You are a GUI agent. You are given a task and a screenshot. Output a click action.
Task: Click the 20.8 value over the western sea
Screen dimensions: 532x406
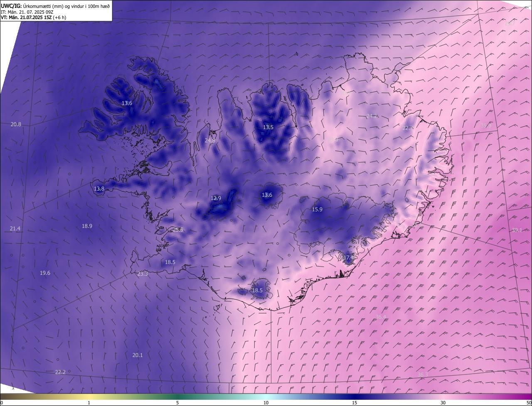point(16,124)
